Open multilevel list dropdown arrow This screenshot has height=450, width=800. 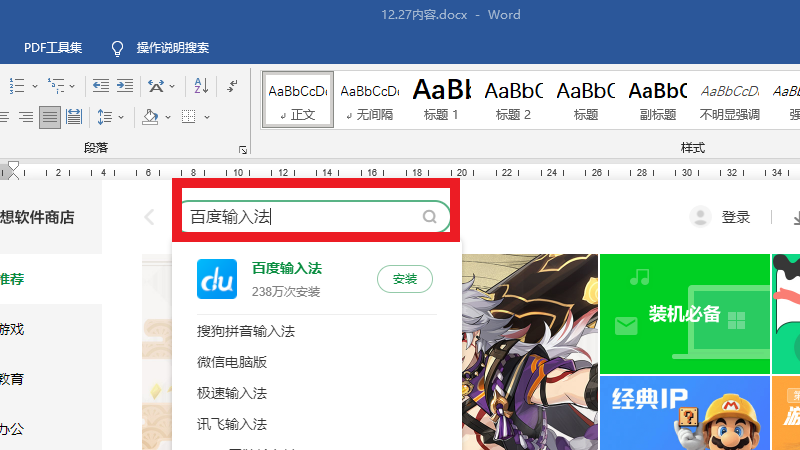pyautogui.click(x=72, y=86)
